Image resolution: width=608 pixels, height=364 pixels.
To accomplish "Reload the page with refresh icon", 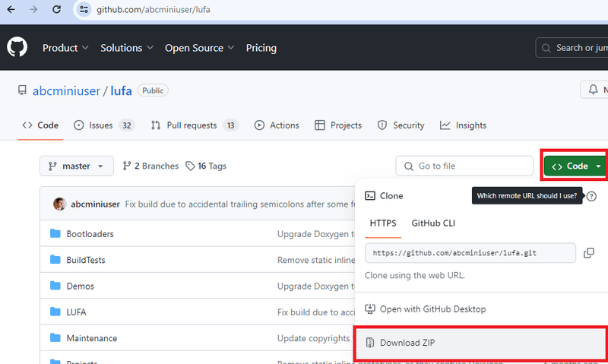I will pos(56,9).
